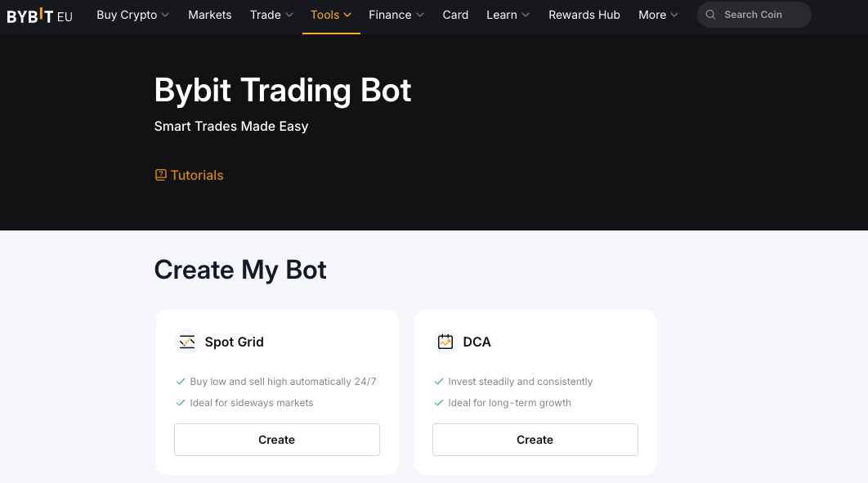This screenshot has width=868, height=483.
Task: Click the checkmark beside 'Ideal for long-term growth'
Action: [438, 402]
